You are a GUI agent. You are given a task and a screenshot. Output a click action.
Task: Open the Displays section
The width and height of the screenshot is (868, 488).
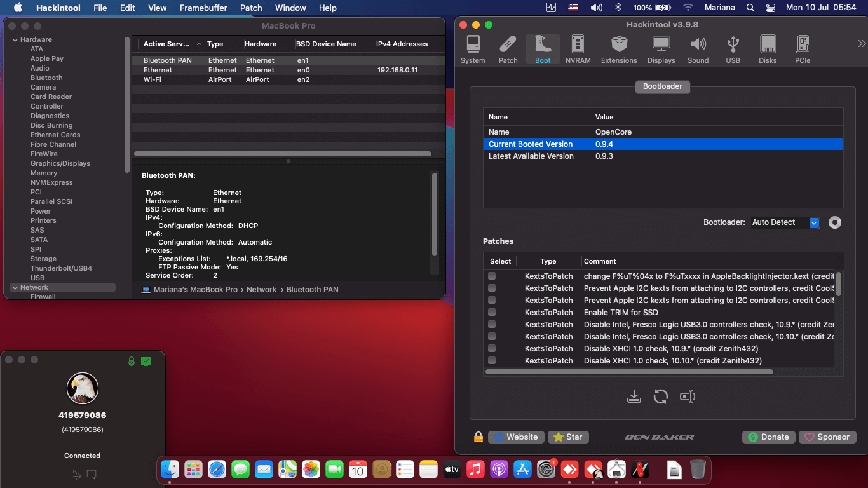[x=661, y=50]
